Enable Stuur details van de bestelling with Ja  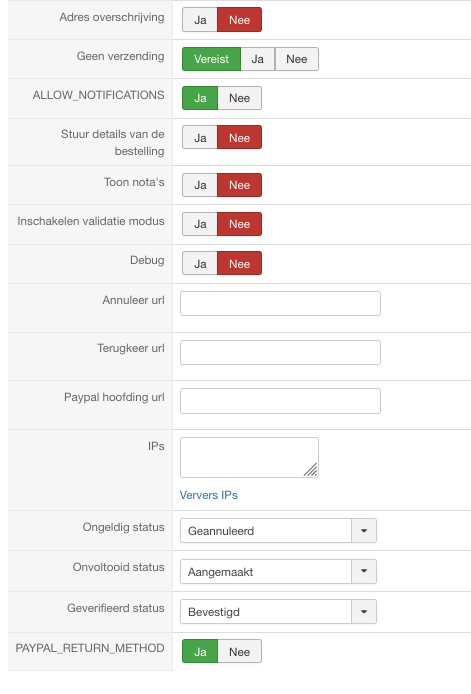point(200,138)
